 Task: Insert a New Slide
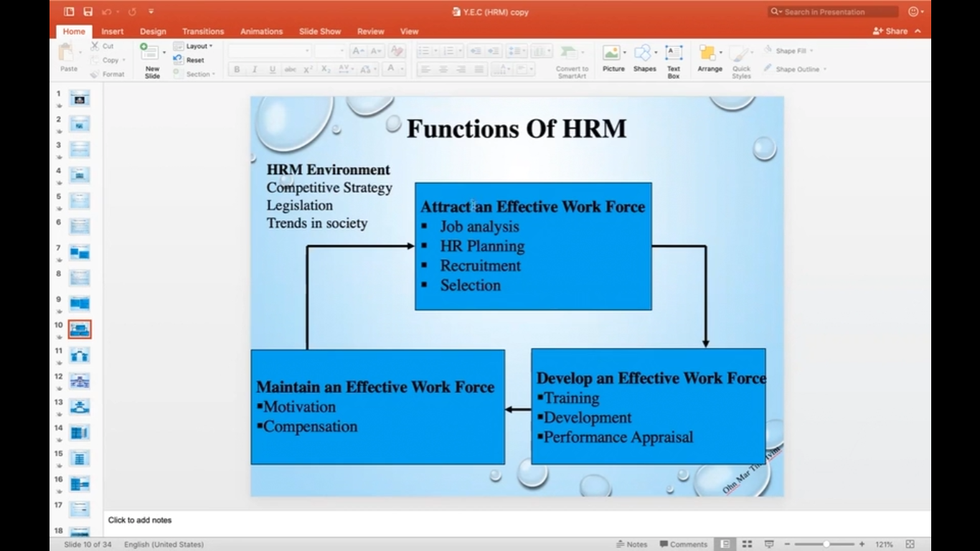pyautogui.click(x=151, y=60)
